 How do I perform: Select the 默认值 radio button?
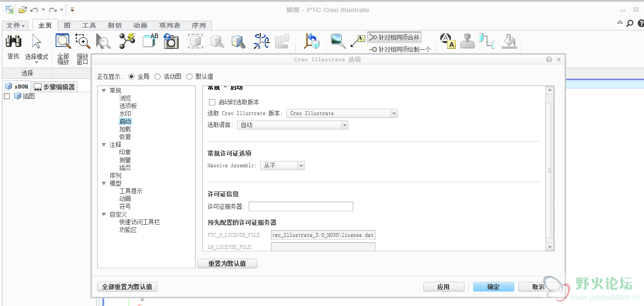point(189,76)
